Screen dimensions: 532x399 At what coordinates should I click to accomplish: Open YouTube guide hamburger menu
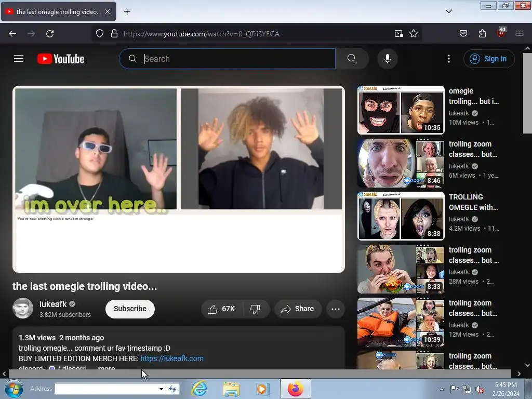tap(19, 59)
